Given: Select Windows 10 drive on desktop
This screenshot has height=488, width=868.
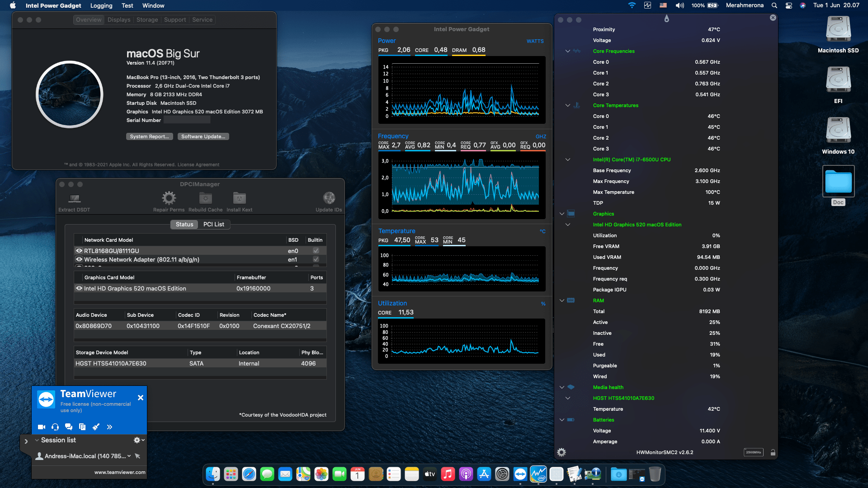Looking at the screenshot, I should (x=838, y=131).
